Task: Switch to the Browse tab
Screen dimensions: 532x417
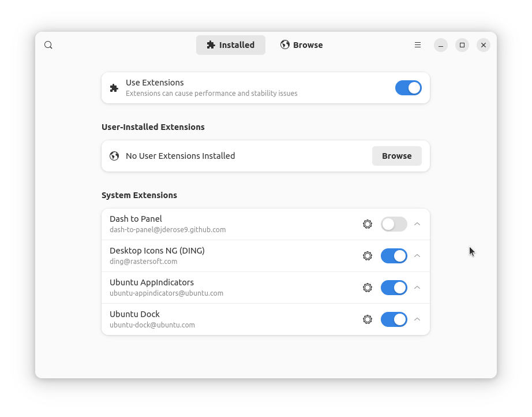Action: pyautogui.click(x=302, y=45)
